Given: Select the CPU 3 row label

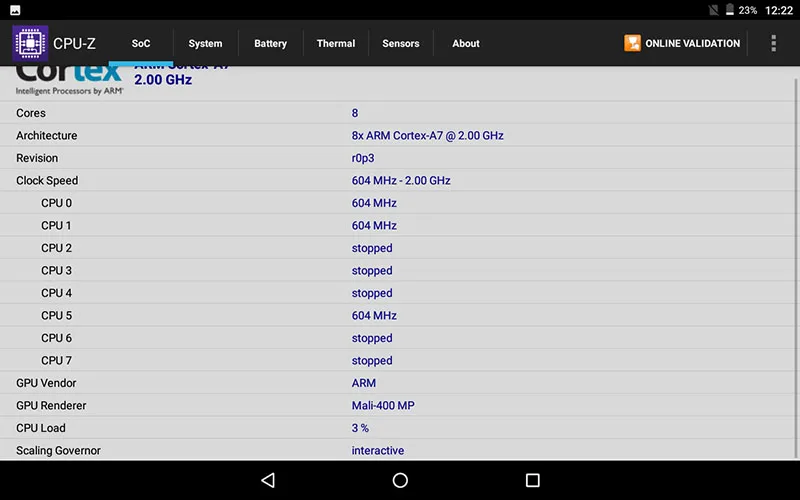Looking at the screenshot, I should point(56,270).
